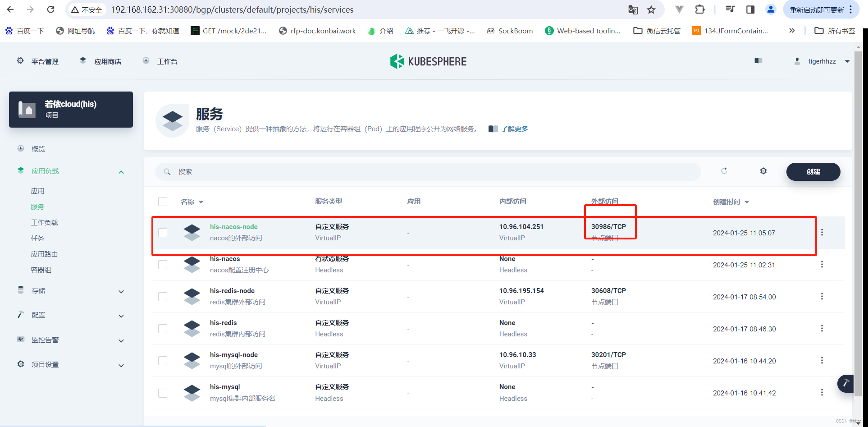Open 应用商店 menu
868x427 pixels.
(x=101, y=61)
